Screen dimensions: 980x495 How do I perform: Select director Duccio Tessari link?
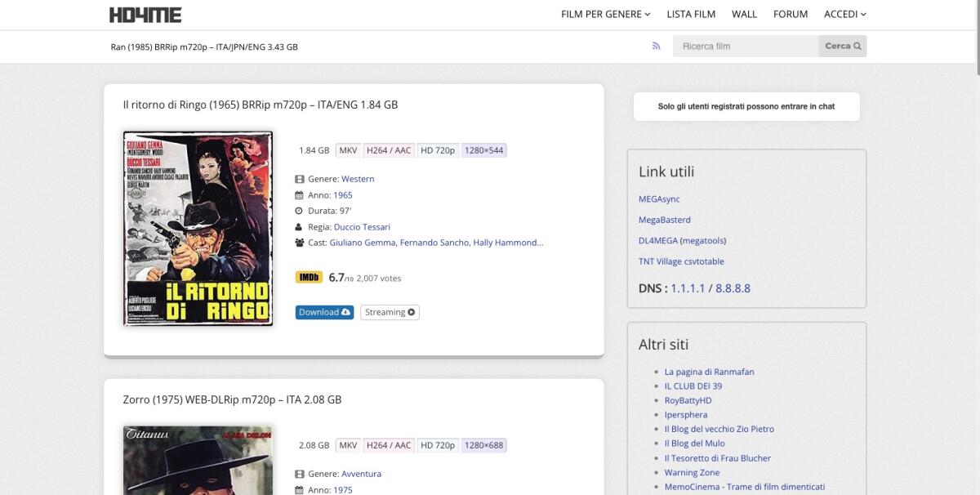(x=362, y=226)
